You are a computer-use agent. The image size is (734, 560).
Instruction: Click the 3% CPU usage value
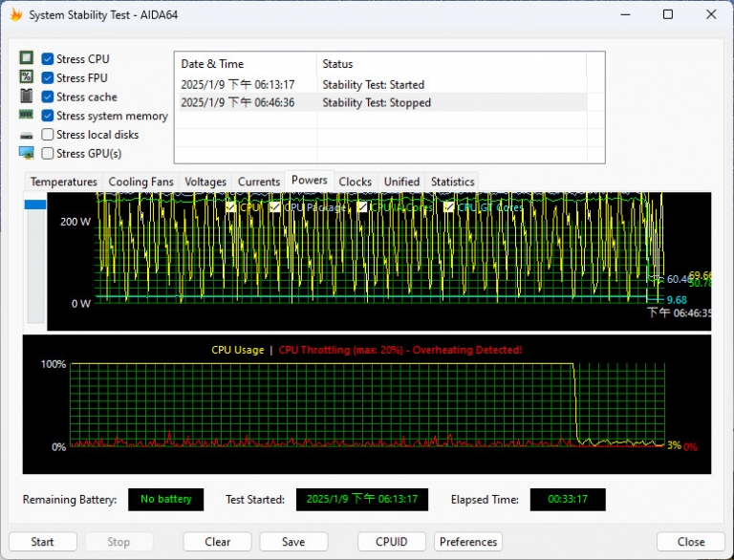(674, 445)
